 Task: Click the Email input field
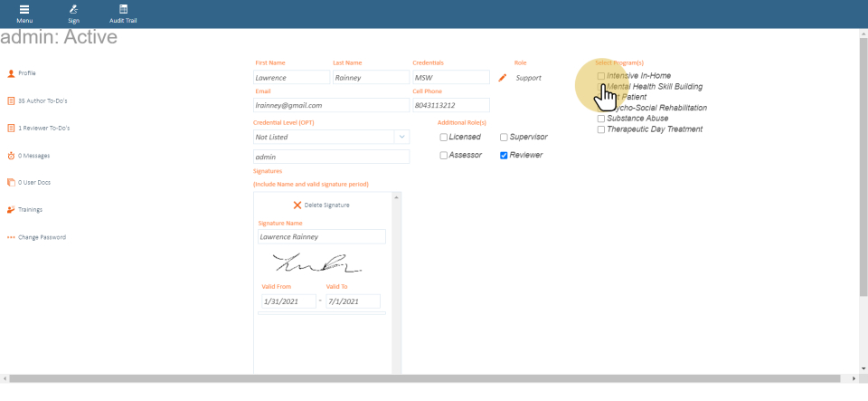(x=331, y=106)
